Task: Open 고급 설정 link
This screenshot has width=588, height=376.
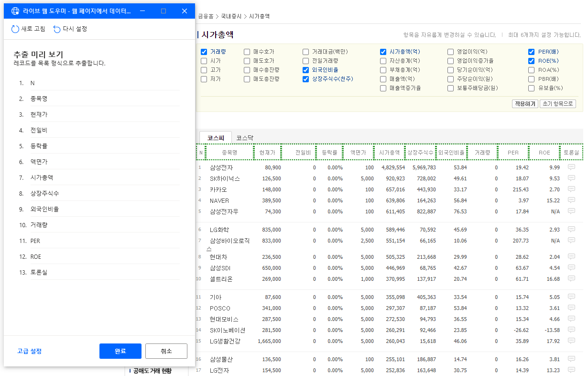Action: 30,351
